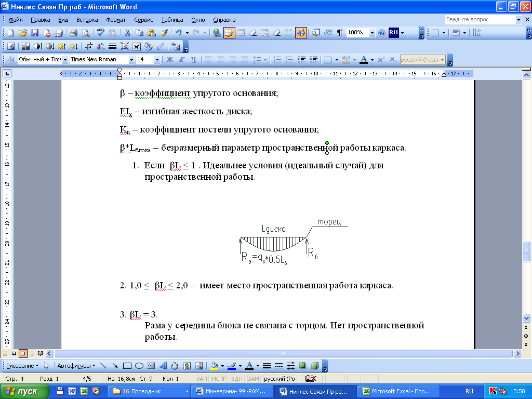
Task: Cut selection with scissors icon
Action: click(x=127, y=33)
